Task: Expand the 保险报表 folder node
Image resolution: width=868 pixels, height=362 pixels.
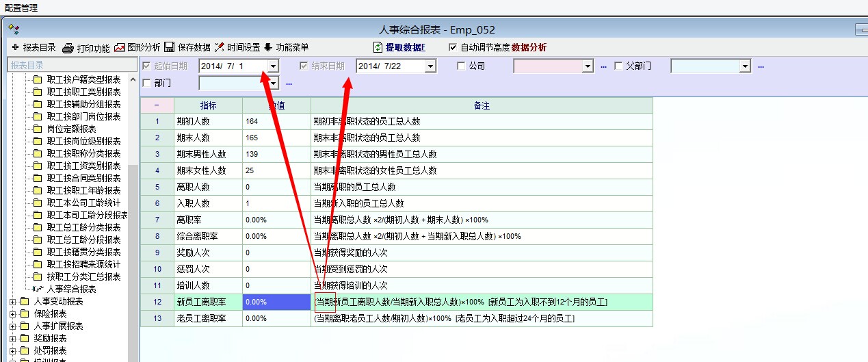Action: click(13, 313)
